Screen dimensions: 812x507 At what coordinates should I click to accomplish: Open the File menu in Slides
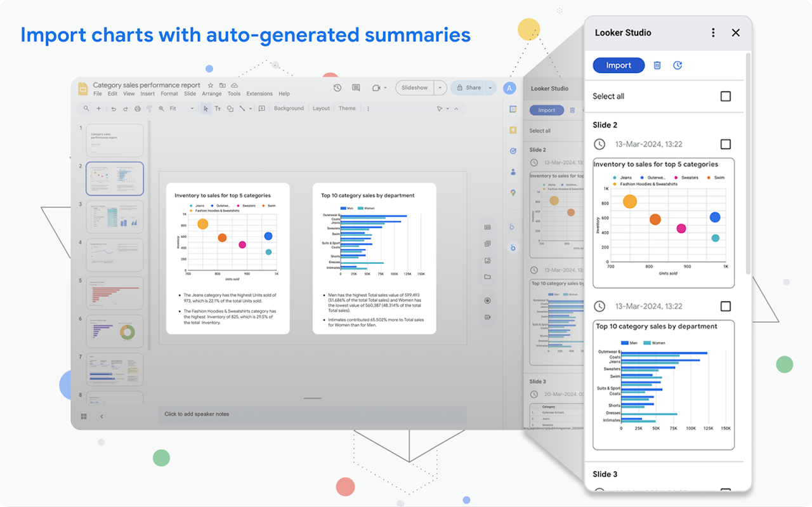(98, 94)
